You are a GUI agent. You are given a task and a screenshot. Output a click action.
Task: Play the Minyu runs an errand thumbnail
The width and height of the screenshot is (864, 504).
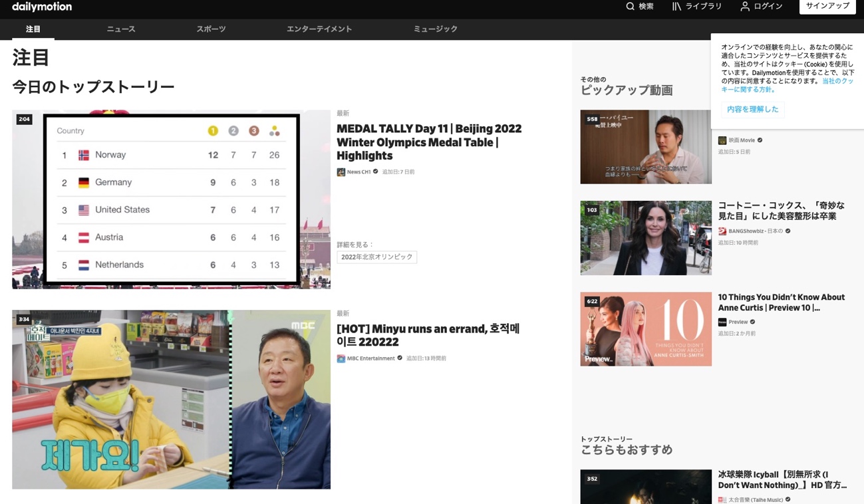click(x=171, y=400)
